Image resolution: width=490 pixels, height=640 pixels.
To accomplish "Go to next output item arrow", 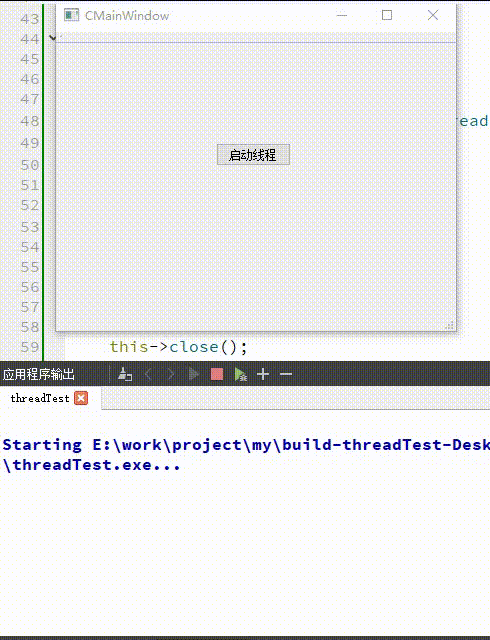I will tap(171, 374).
